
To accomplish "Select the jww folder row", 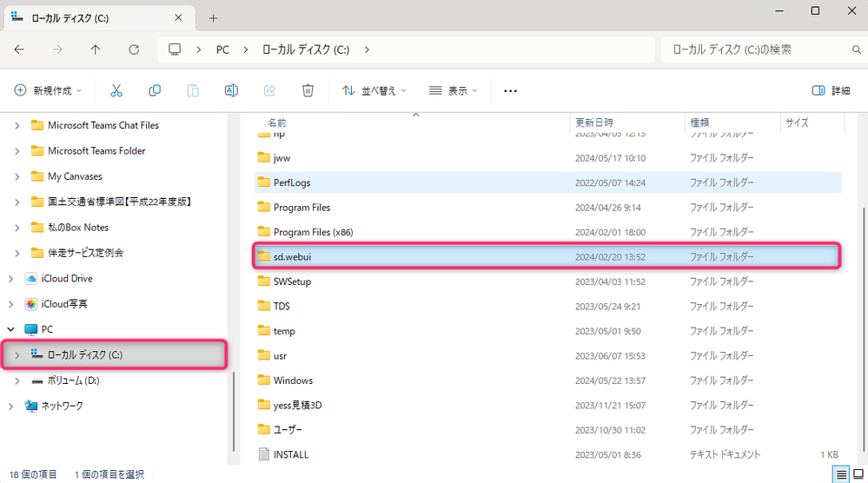I will tap(548, 158).
